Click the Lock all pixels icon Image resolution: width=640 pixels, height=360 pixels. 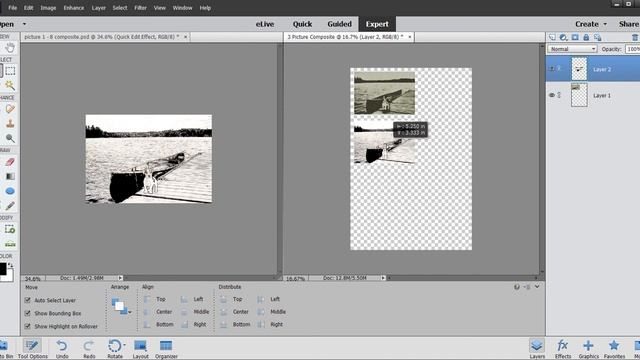click(x=586, y=37)
